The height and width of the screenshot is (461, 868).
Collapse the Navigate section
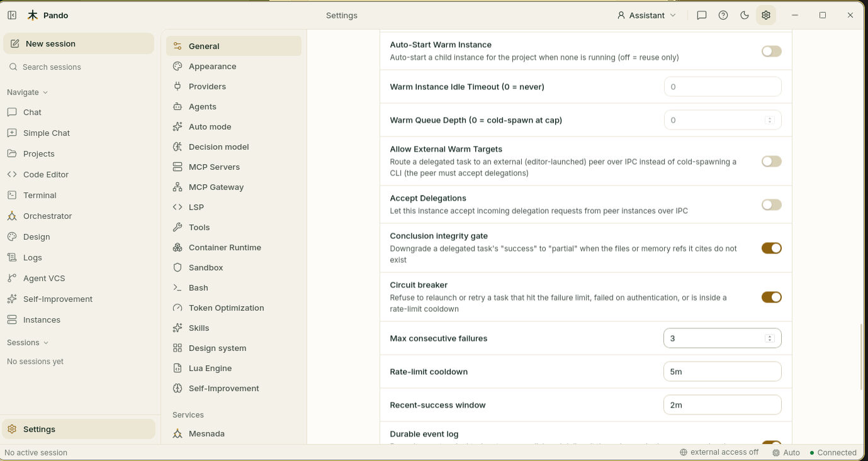click(x=28, y=92)
